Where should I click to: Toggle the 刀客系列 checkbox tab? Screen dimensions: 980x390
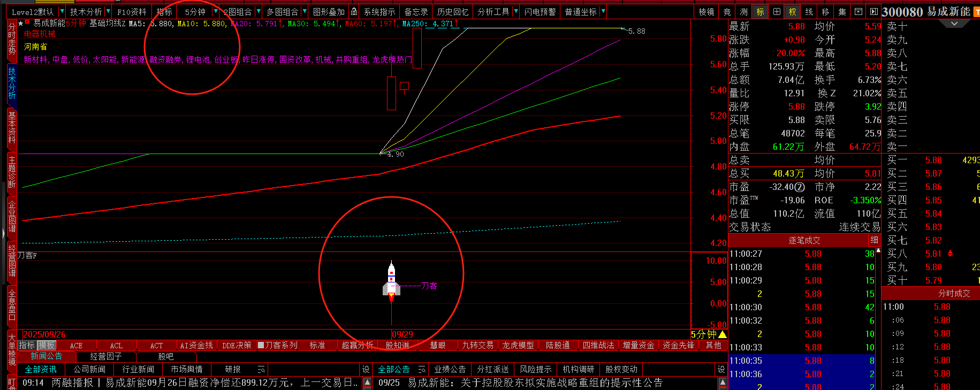tap(261, 346)
